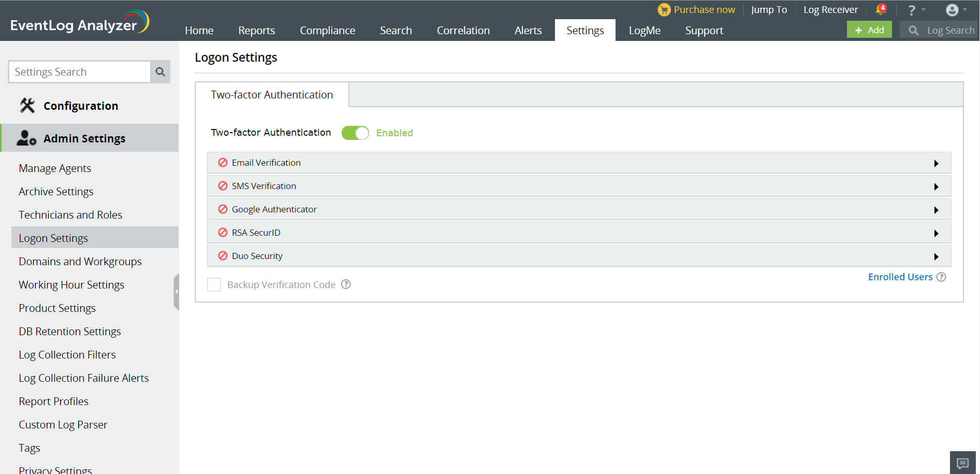
Task: Click the RSA SecurID disabled status icon
Action: 223,233
